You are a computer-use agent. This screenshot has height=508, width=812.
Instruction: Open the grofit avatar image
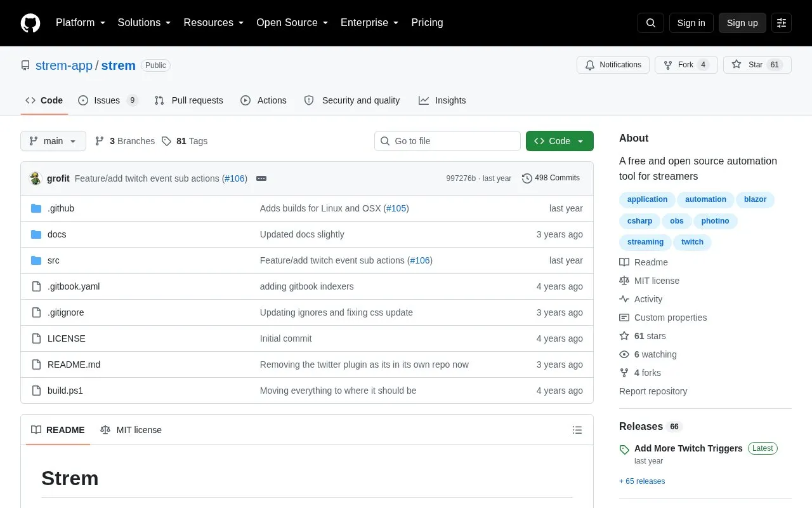coord(36,178)
